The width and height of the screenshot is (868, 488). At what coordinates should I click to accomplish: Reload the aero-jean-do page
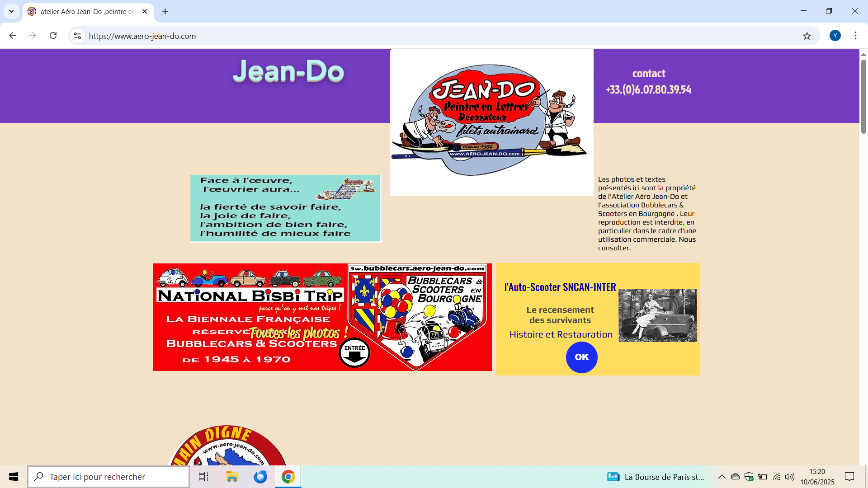(x=53, y=36)
